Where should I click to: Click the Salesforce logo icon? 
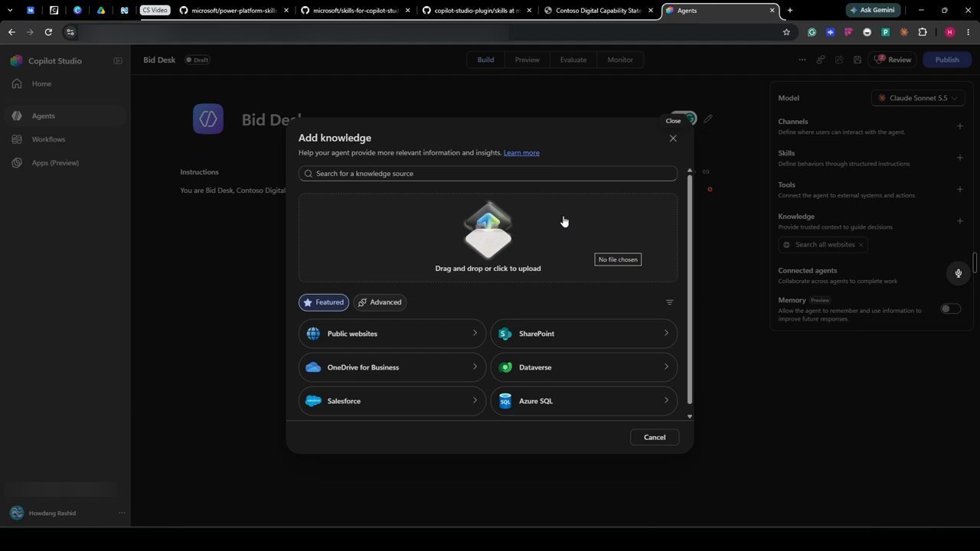313,401
